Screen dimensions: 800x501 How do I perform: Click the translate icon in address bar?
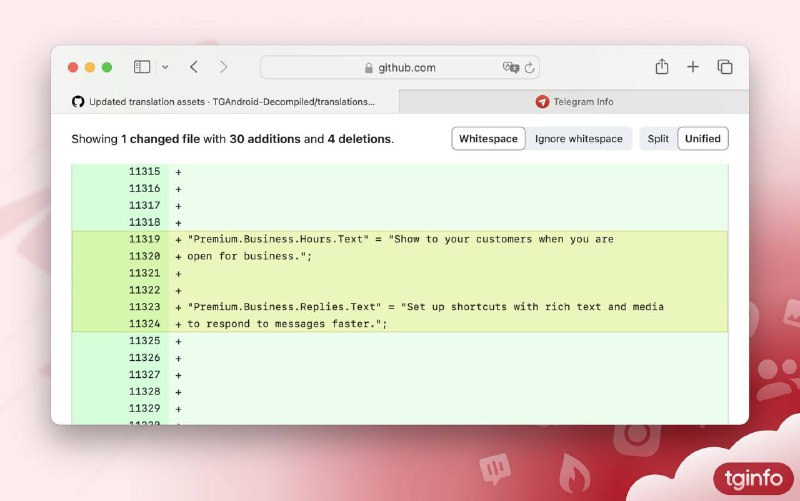click(510, 68)
